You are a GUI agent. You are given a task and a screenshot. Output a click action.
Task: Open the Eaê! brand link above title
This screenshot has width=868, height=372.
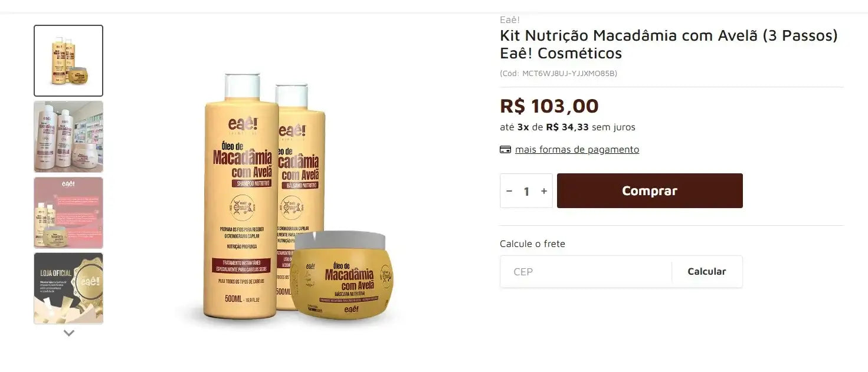[510, 19]
